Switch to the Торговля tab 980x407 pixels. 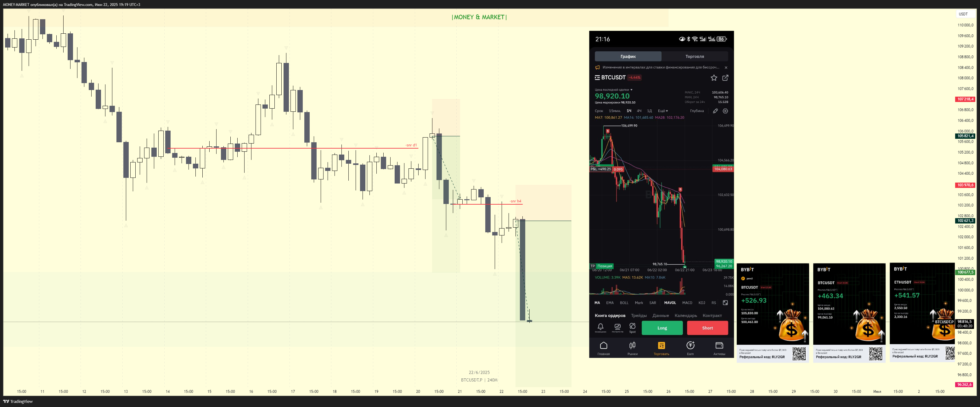pos(695,56)
